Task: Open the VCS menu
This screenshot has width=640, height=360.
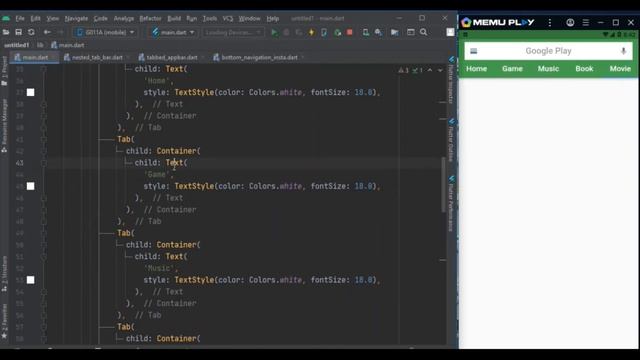Action: tap(228, 18)
